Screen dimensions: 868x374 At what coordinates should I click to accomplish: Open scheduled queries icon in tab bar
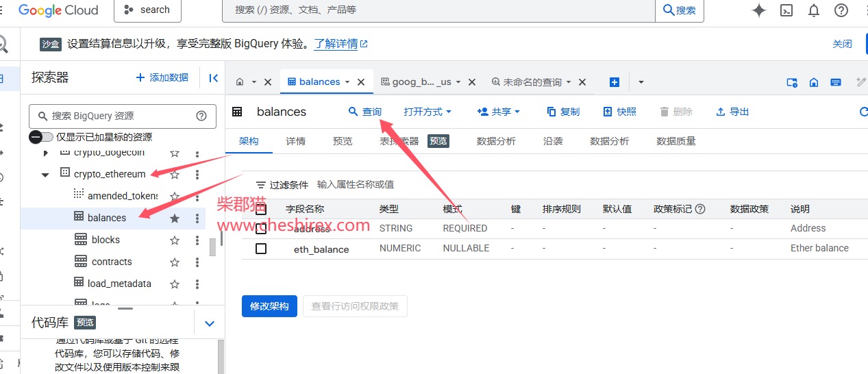[x=792, y=82]
